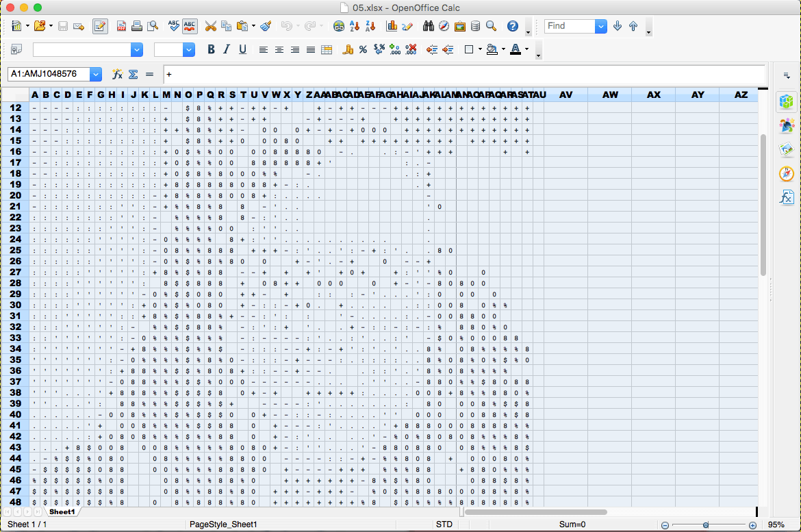Screen dimensions: 801x532
Task: Apply percent number format
Action: pyautogui.click(x=363, y=49)
